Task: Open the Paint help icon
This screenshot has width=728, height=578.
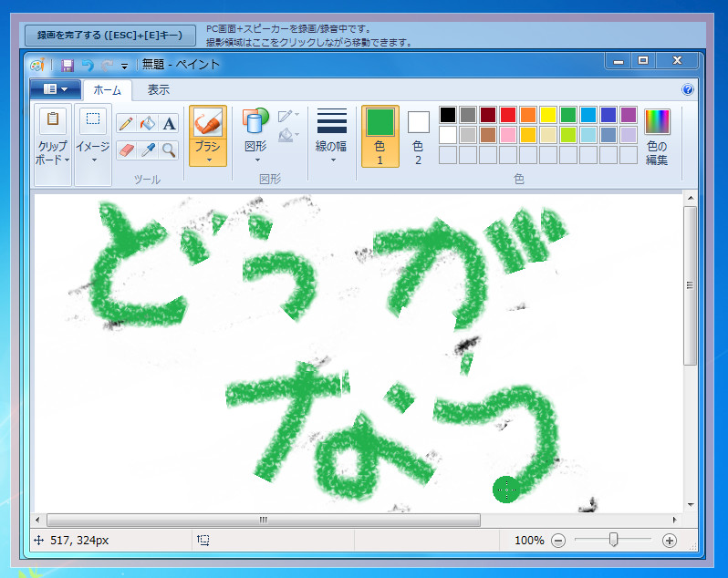Action: pyautogui.click(x=688, y=89)
